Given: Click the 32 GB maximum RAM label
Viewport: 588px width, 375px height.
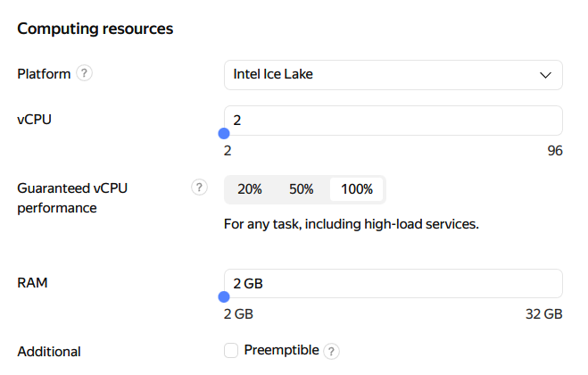Looking at the screenshot, I should click(x=543, y=314).
